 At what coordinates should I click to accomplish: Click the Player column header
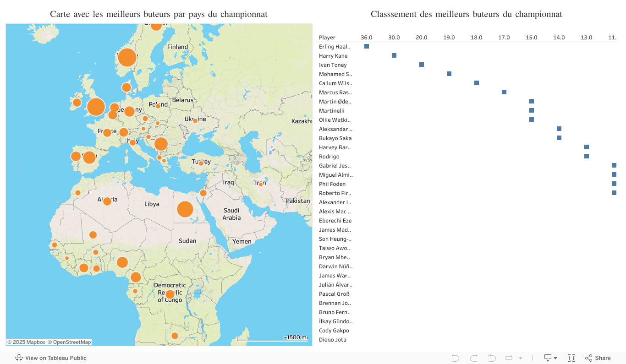pos(327,38)
